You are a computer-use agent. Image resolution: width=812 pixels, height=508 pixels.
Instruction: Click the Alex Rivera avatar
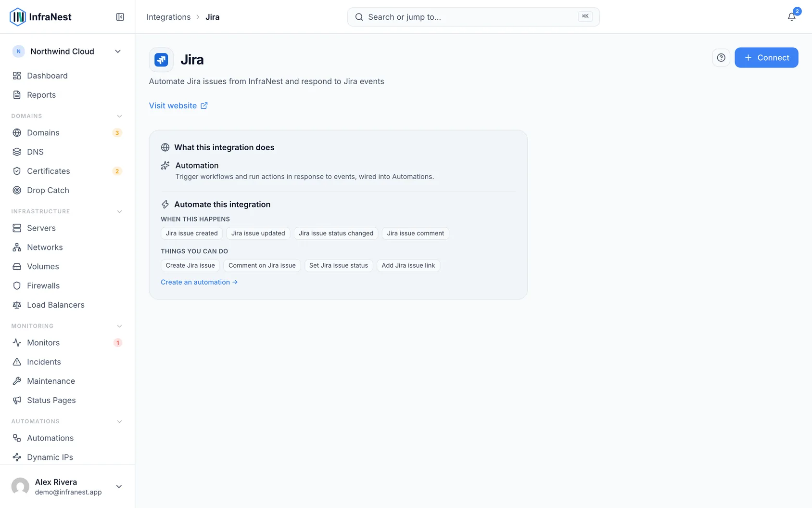20,486
